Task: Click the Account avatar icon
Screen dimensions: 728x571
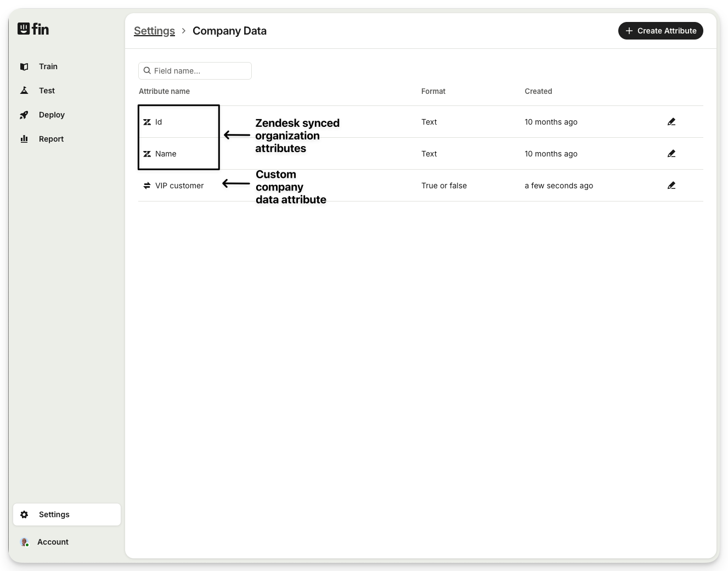Action: (24, 542)
